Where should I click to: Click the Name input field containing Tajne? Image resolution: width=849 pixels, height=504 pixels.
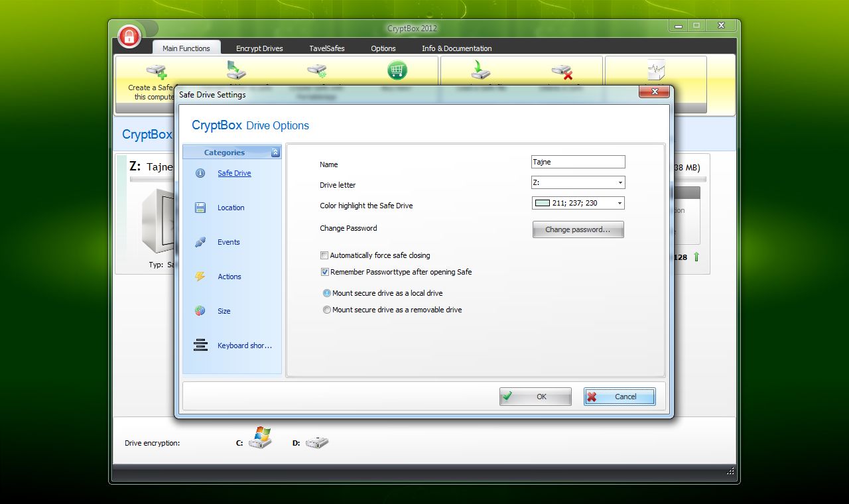(x=578, y=162)
